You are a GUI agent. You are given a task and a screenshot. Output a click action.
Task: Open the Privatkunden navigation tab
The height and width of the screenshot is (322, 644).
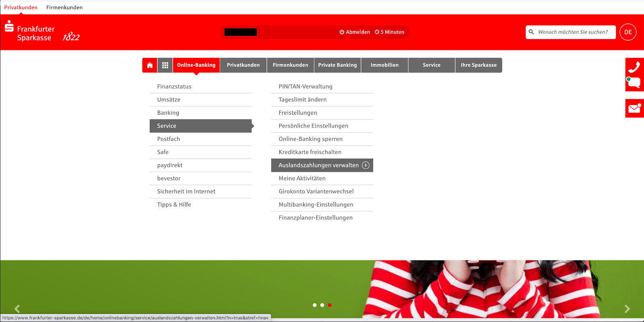(x=244, y=65)
